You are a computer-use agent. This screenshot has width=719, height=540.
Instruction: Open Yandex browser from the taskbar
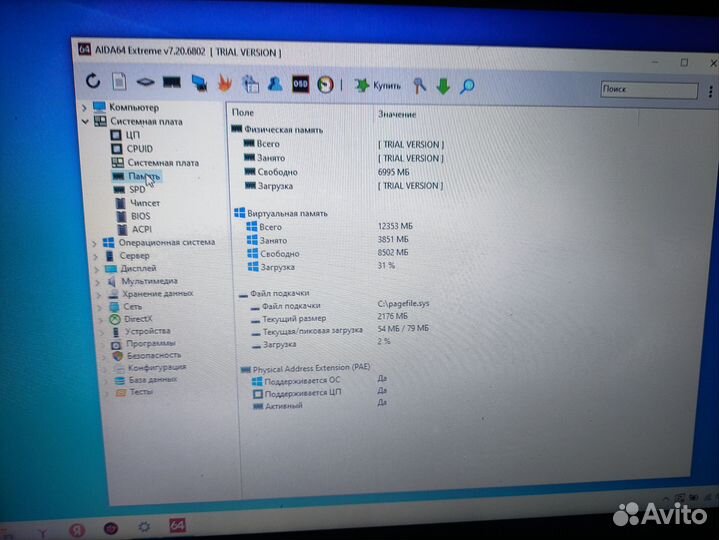(77, 530)
